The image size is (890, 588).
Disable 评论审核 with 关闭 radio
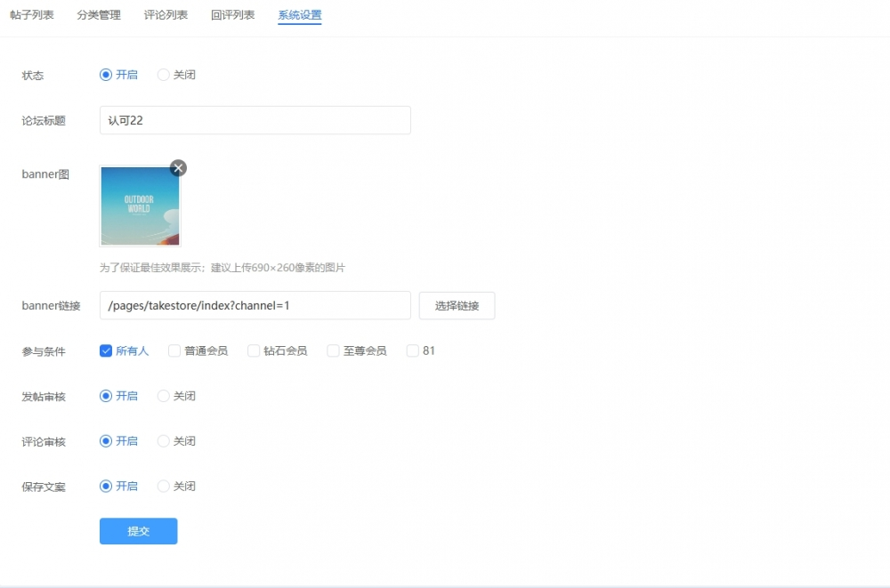164,441
